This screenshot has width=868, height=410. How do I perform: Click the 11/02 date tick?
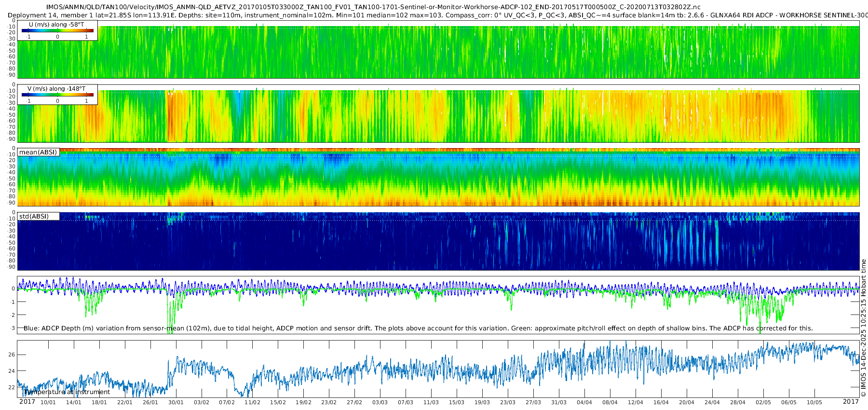tap(252, 402)
